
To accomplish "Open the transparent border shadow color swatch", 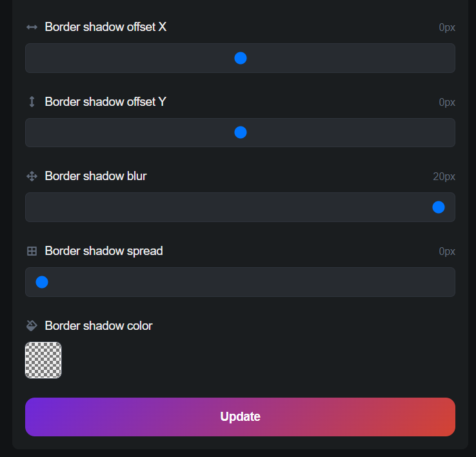I will pos(43,360).
